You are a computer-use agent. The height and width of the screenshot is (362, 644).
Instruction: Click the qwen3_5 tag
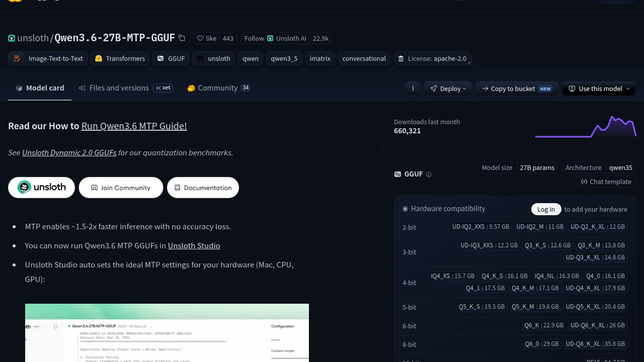tap(284, 58)
